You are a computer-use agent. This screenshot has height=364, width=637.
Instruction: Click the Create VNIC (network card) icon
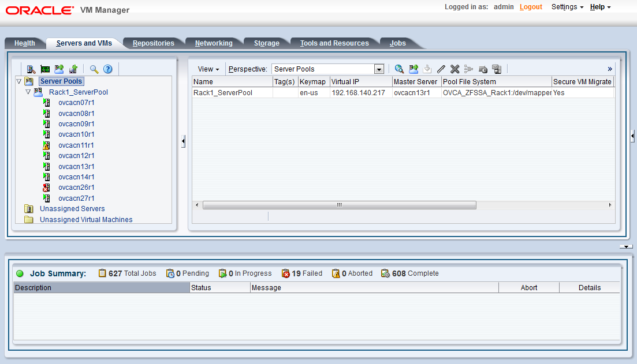[45, 69]
